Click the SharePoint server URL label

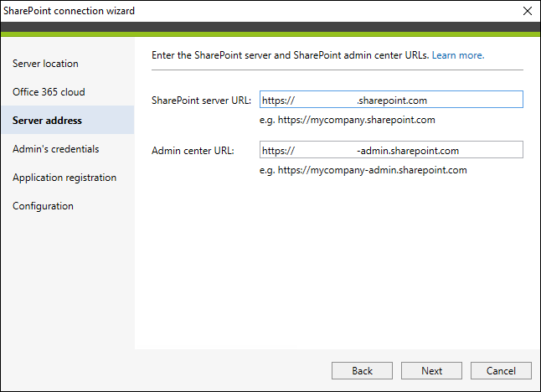pos(202,101)
